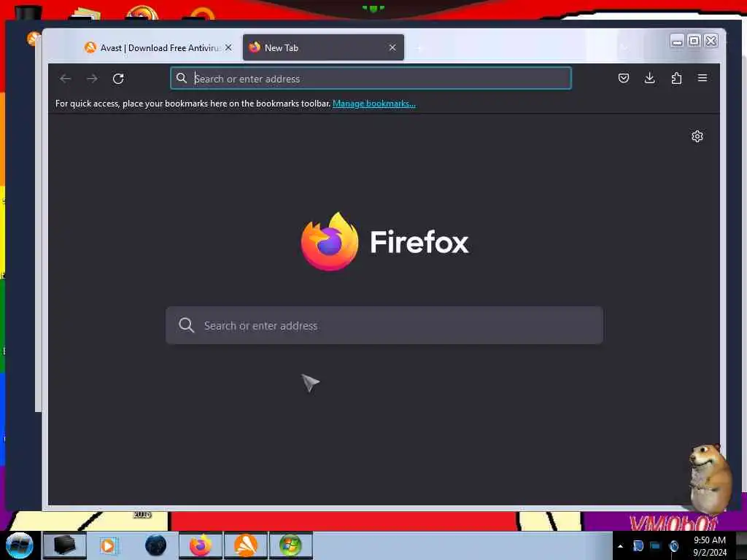Open the black box taskbar application
This screenshot has height=560, width=747.
coord(65,545)
